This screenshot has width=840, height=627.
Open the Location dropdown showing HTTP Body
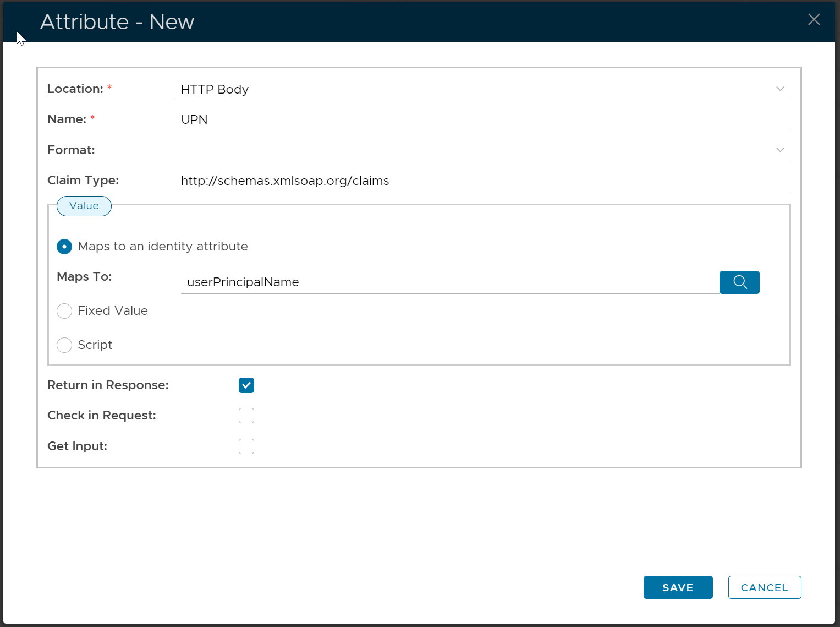tap(473, 89)
